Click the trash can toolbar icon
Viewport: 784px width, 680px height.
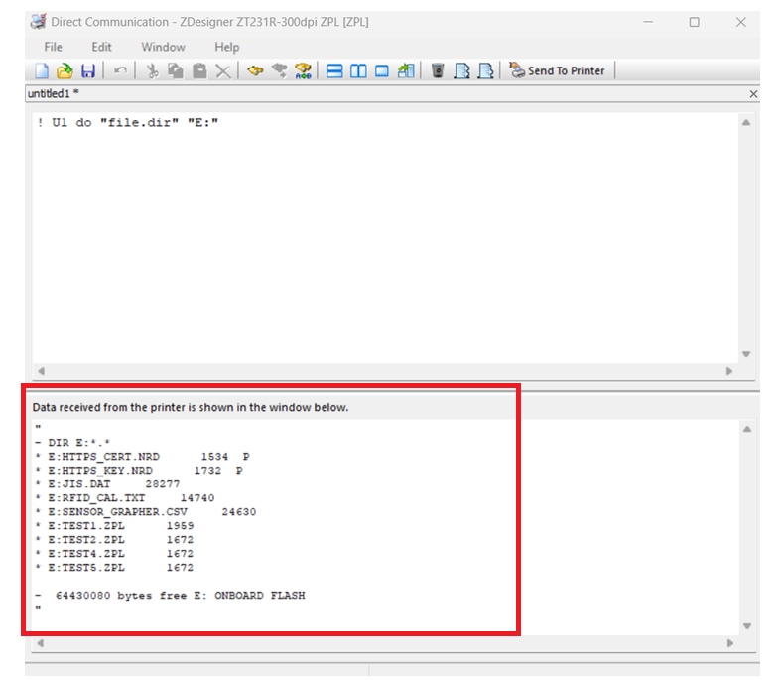click(437, 70)
